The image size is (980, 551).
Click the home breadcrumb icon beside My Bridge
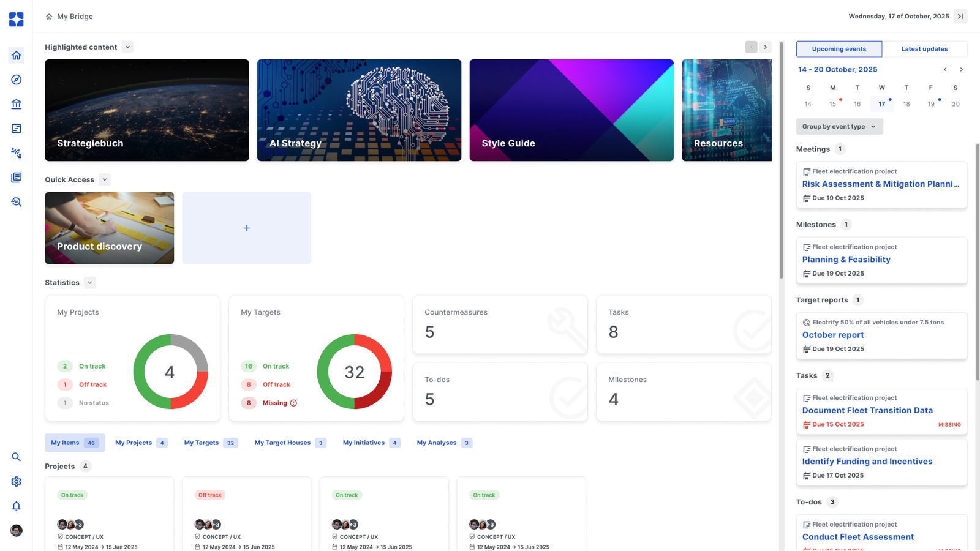tap(49, 17)
